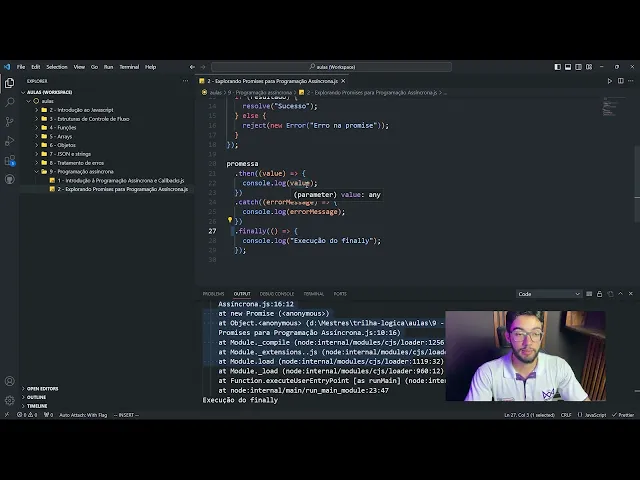Open editor More Actions ellipsis
The image size is (640, 480).
coord(631,81)
